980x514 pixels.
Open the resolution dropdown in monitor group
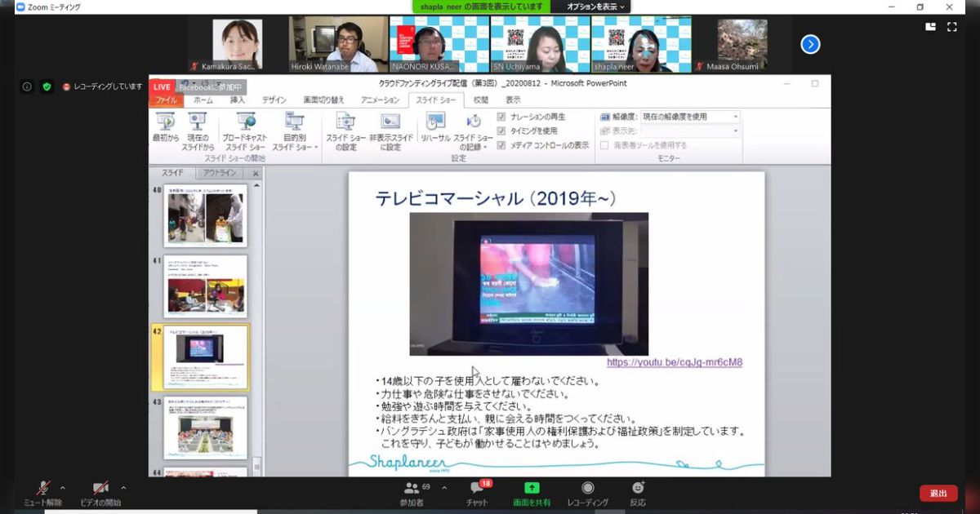(689, 117)
